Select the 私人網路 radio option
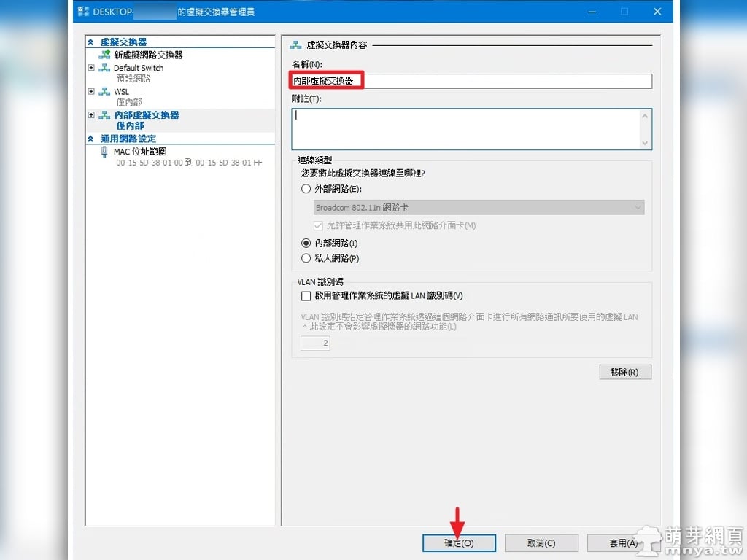Viewport: 747px width, 560px height. tap(306, 258)
